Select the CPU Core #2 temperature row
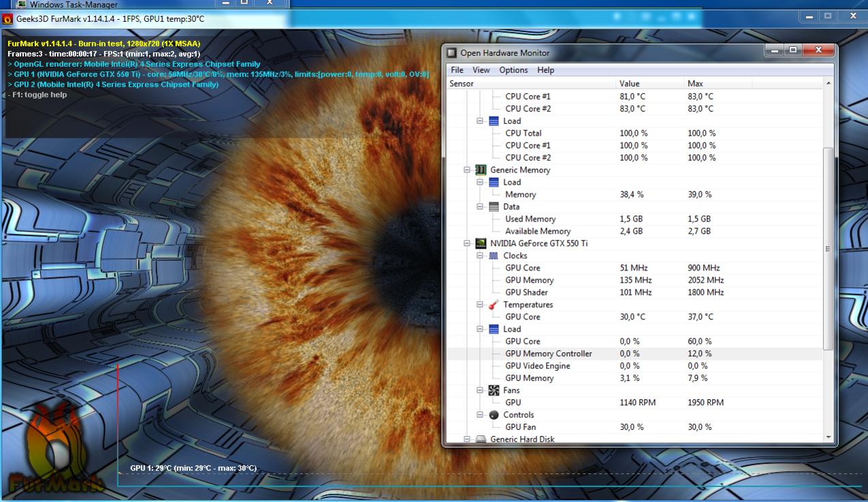 (x=633, y=109)
